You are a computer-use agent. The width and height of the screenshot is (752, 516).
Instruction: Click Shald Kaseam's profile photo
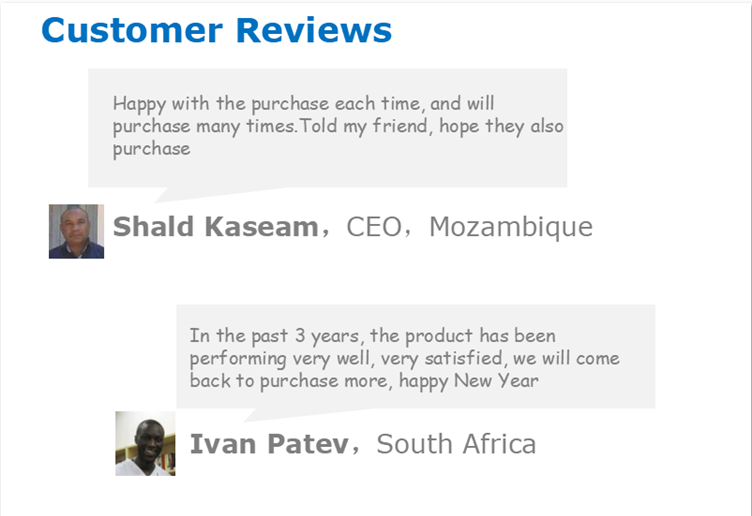tap(76, 231)
